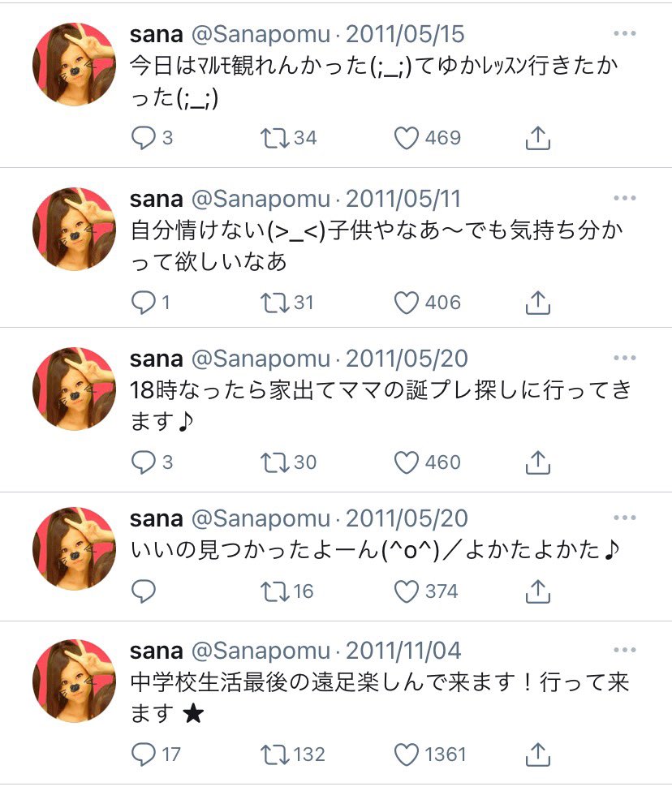The image size is (672, 791).
Task: Open sana display name on 2011/11/04 tweet
Action: [156, 651]
